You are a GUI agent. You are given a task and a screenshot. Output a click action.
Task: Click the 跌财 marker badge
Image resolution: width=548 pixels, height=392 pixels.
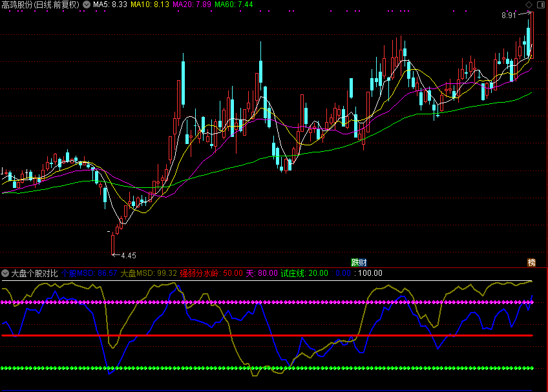click(359, 262)
